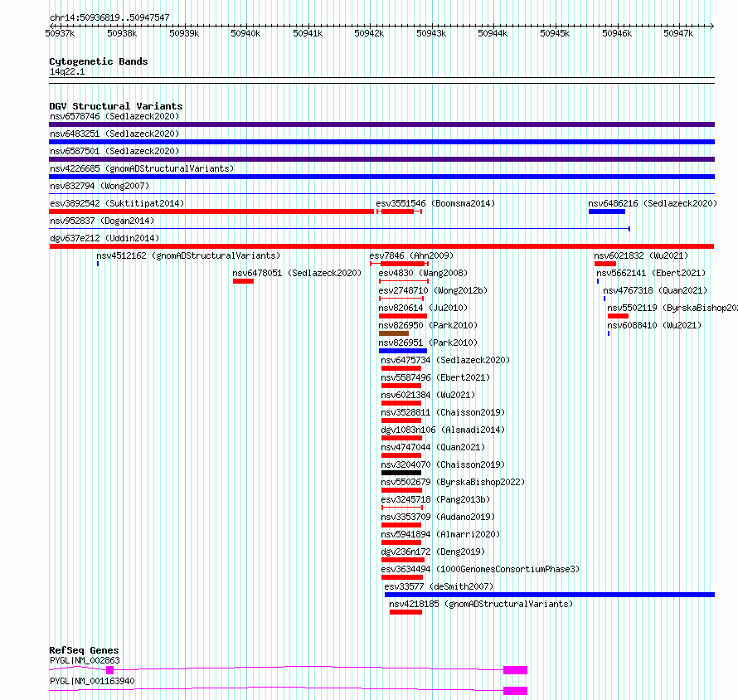Click nsv5662141 (Ebert2021) label
The image size is (738, 700).
point(651,273)
